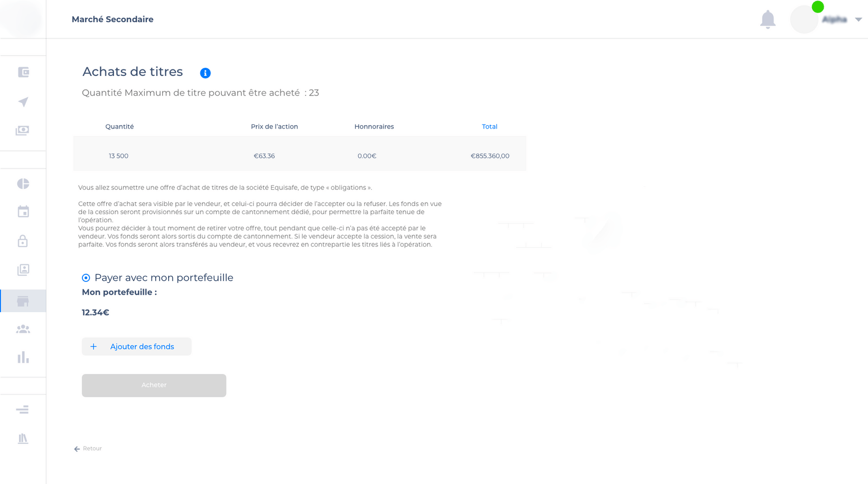Select the storefront marketplace sidebar icon
This screenshot has width=868, height=484.
pyautogui.click(x=23, y=301)
